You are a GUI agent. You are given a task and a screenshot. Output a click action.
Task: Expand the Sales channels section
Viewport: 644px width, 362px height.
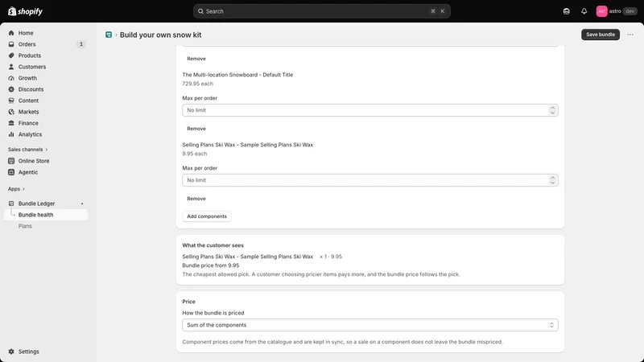[28, 150]
